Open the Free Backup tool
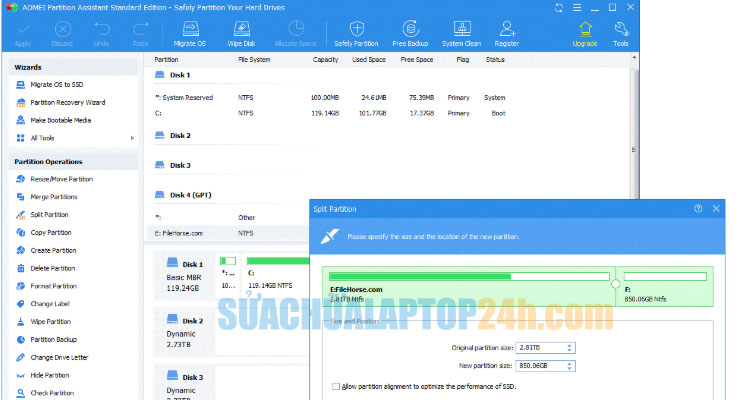This screenshot has height=400, width=750. pos(410,34)
